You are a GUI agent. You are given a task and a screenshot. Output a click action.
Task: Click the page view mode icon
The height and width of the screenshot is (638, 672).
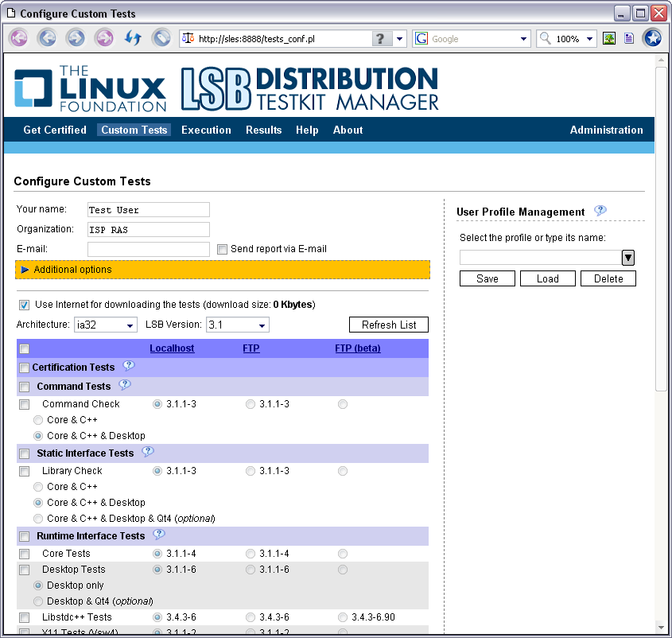(x=629, y=39)
